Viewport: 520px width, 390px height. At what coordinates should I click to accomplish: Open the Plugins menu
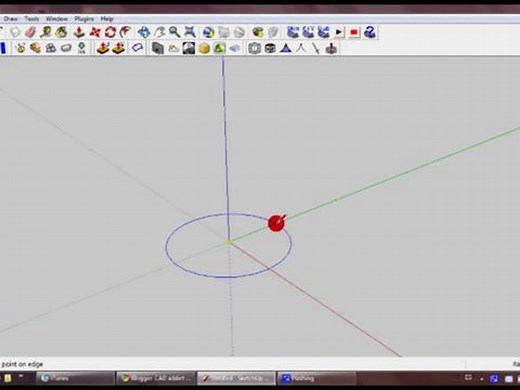(x=84, y=19)
